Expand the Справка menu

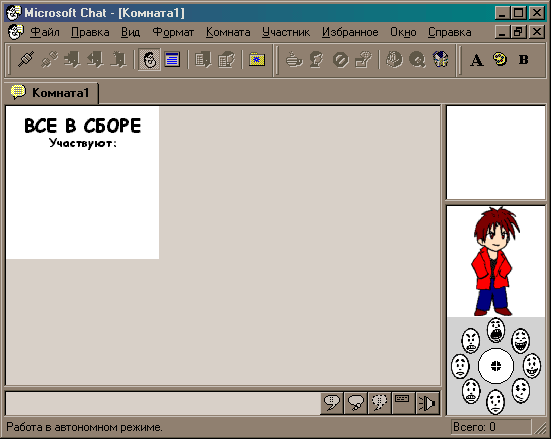449,32
